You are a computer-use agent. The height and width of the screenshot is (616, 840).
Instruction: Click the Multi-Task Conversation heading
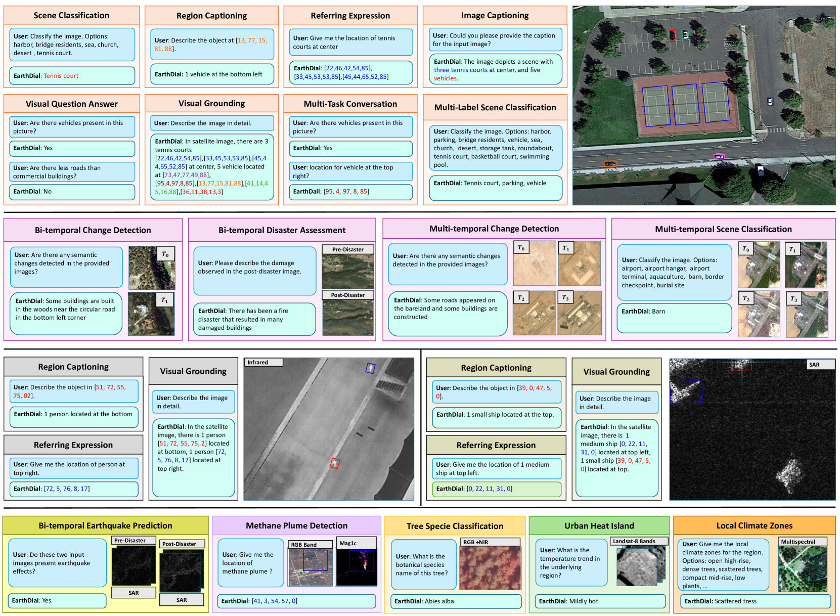tap(350, 104)
